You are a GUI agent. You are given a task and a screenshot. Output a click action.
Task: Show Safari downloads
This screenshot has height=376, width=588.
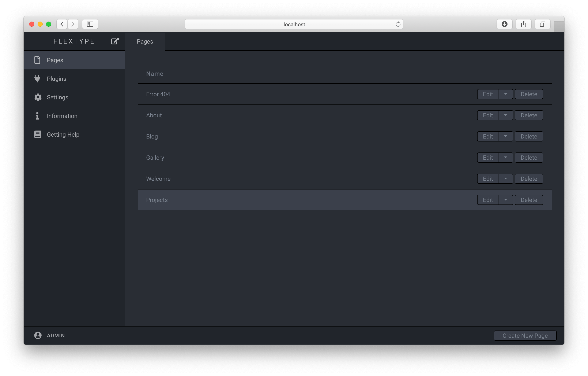coord(504,24)
